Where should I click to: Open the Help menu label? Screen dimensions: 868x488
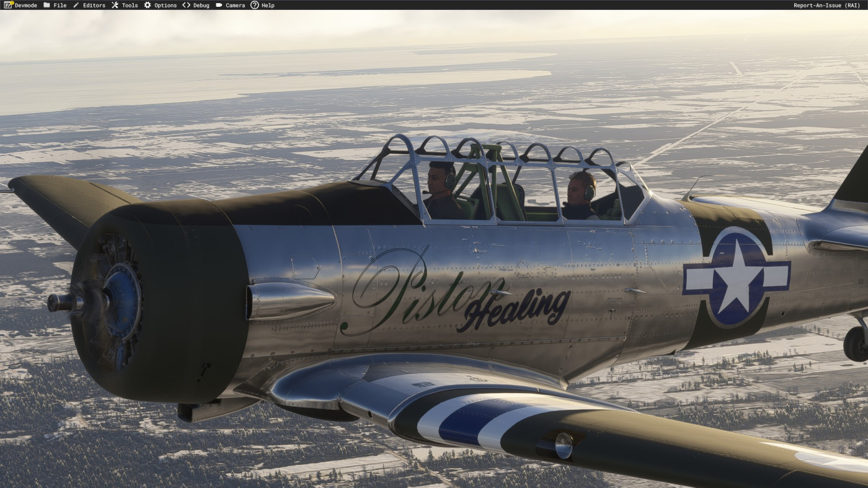(x=268, y=6)
